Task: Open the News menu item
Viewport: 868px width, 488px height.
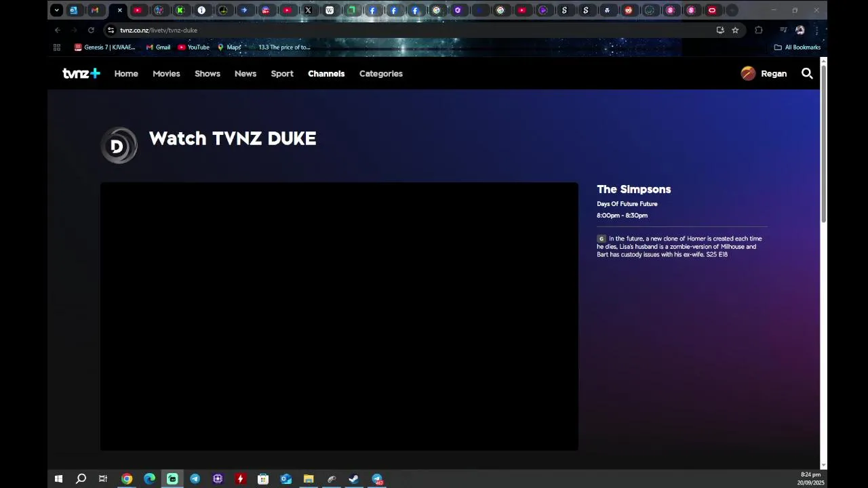Action: pos(245,73)
